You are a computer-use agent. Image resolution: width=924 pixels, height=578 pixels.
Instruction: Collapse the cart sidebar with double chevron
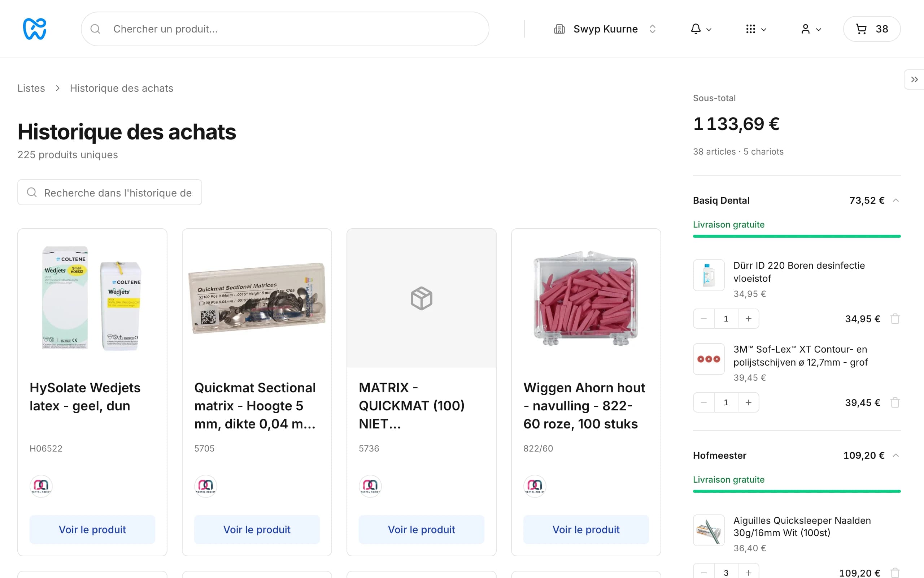click(914, 79)
